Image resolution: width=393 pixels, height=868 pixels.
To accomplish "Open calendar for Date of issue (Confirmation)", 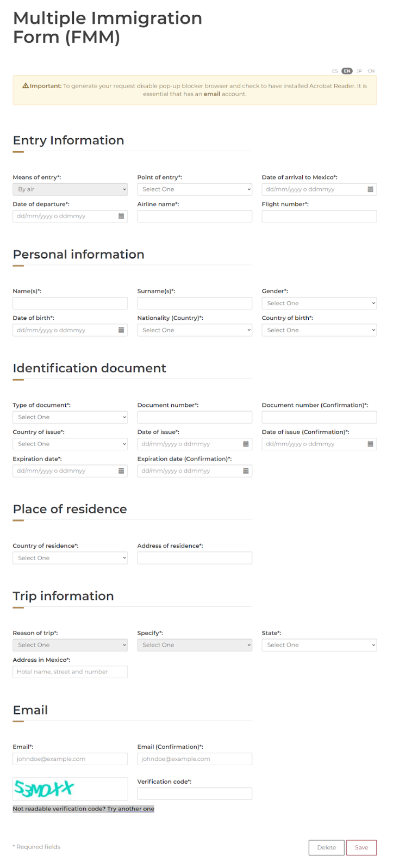I will [370, 444].
